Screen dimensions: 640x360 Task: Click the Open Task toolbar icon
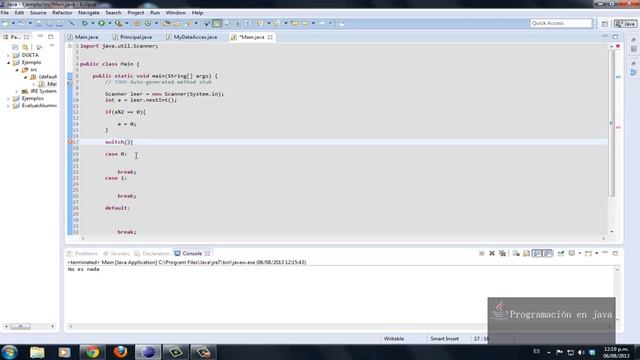(177, 24)
